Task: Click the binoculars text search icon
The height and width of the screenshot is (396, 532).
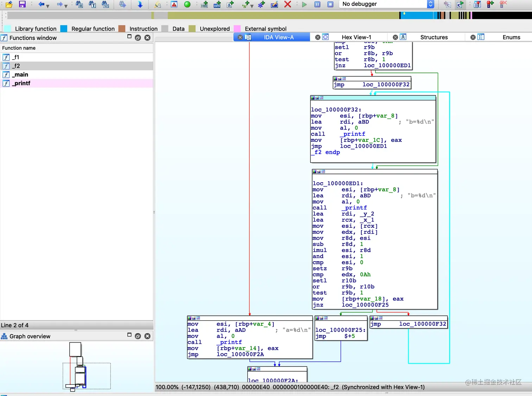Action: click(92, 4)
